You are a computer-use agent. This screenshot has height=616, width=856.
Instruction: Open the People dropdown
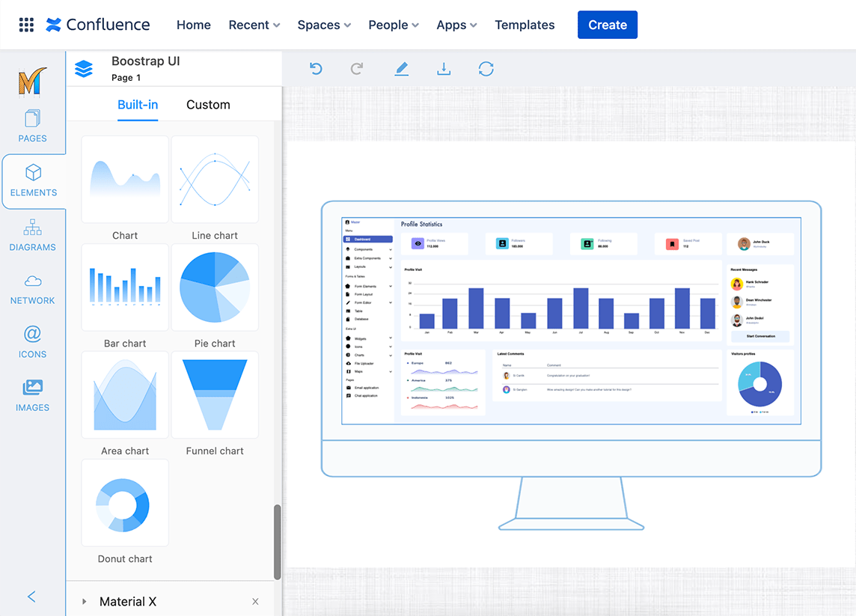pyautogui.click(x=393, y=25)
